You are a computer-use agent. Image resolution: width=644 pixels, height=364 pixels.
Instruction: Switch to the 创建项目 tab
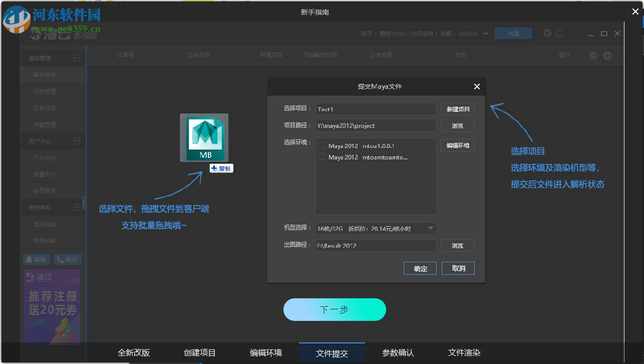tap(200, 352)
